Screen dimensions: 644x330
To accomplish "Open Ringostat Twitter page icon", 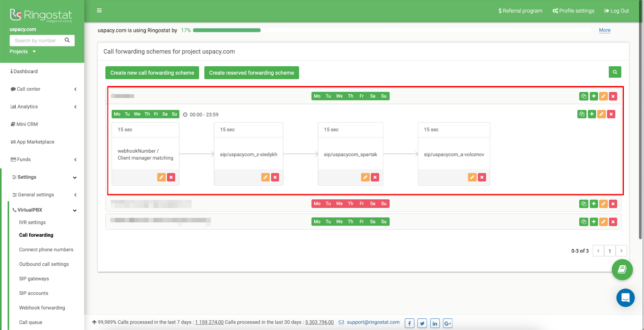I will coord(422,323).
